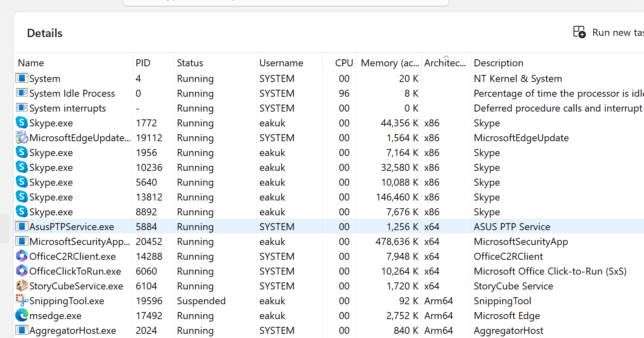
Task: Click the Architecture column sort arrow
Action: (446, 56)
